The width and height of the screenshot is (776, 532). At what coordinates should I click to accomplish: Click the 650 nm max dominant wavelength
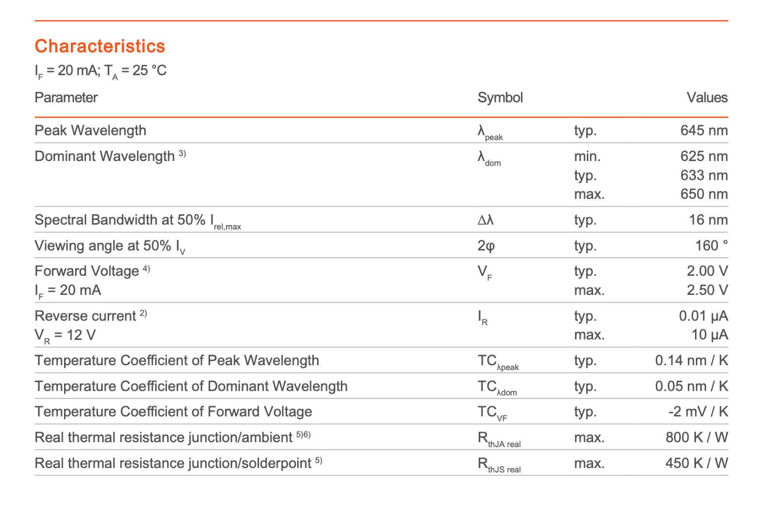click(x=704, y=194)
